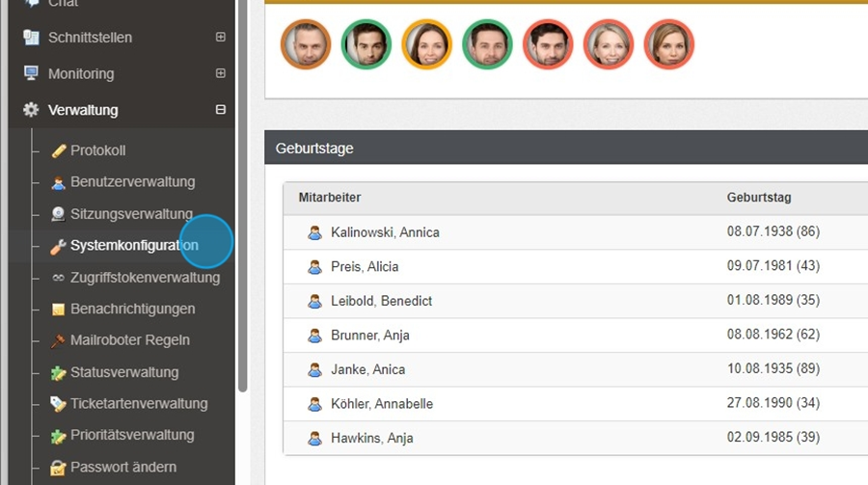
Task: Open Statusverwaltung in the sidebar
Action: tap(124, 372)
